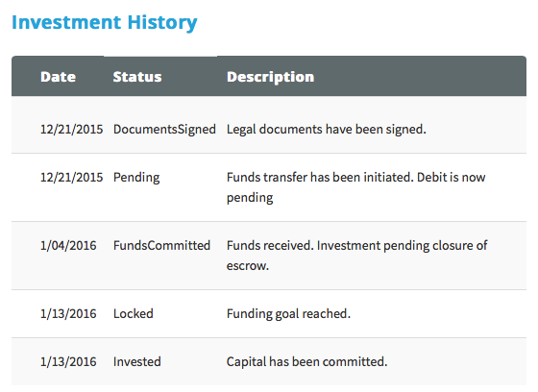Click 'Funds received. Investment pending' description
The height and width of the screenshot is (392, 538).
tap(356, 256)
